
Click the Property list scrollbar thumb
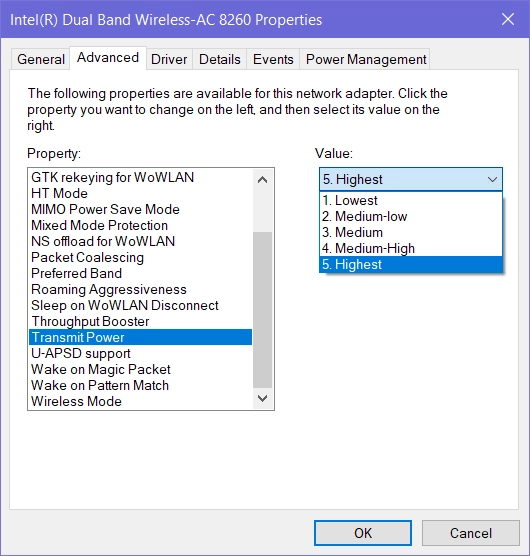(263, 310)
